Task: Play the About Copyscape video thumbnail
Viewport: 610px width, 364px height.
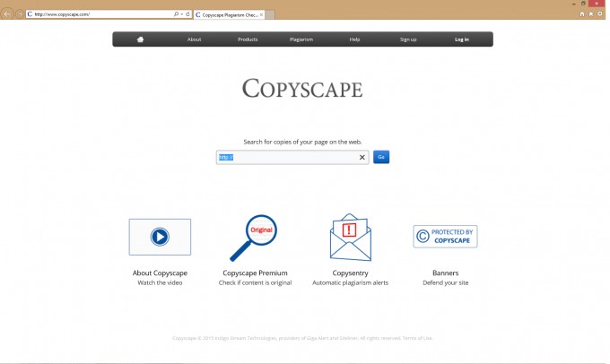Action: tap(160, 237)
